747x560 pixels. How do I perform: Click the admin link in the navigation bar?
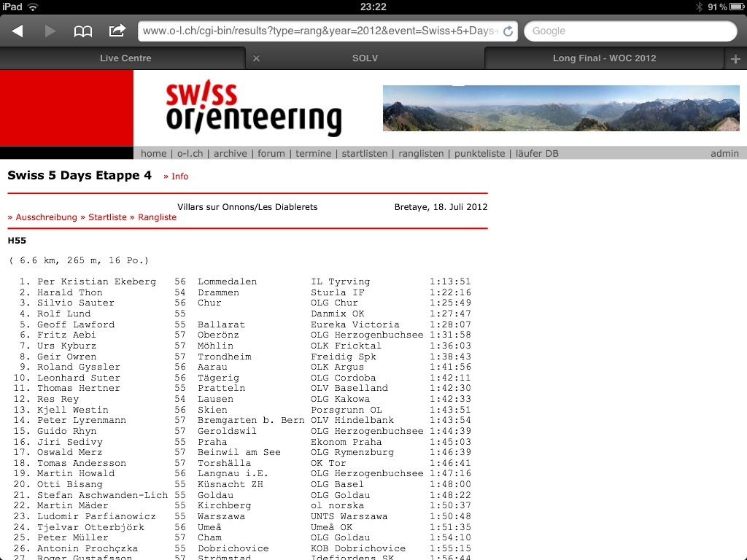click(724, 153)
